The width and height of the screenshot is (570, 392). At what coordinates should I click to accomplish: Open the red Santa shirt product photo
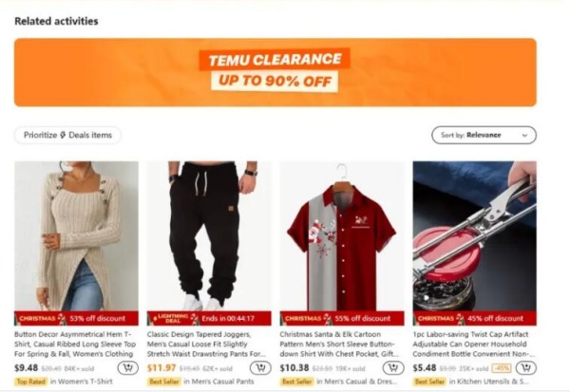[342, 236]
